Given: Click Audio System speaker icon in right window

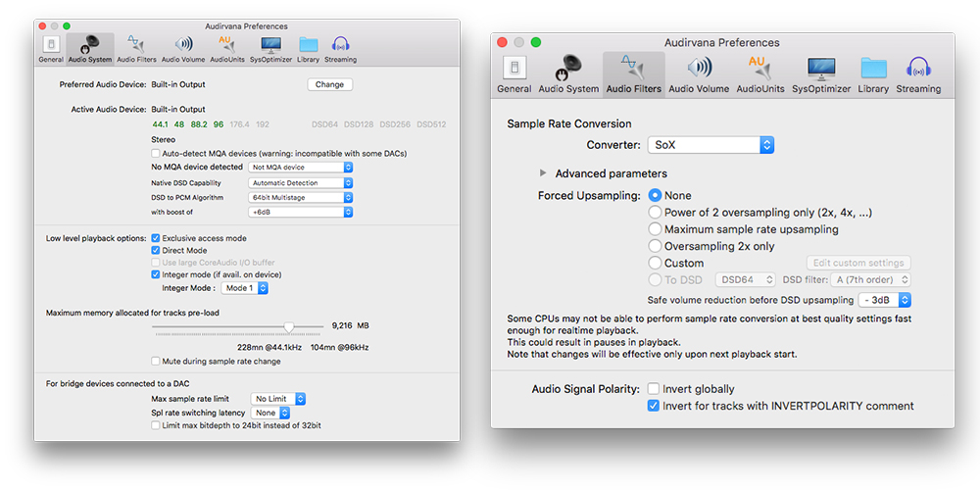Looking at the screenshot, I should pos(568,68).
